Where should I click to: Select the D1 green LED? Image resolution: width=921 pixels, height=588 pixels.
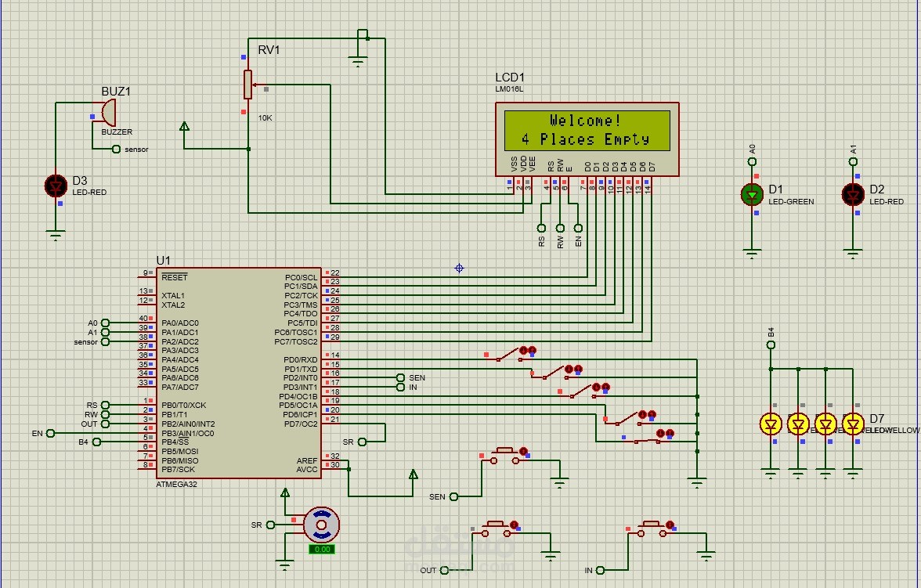pos(750,195)
